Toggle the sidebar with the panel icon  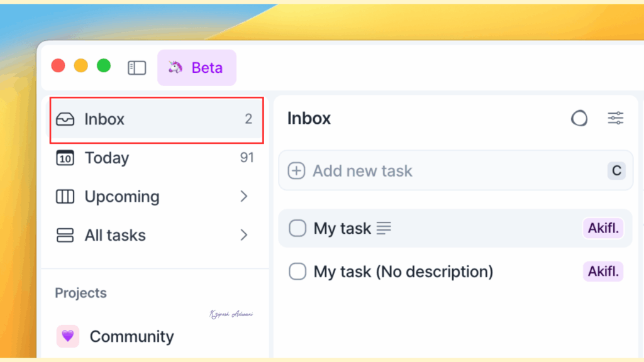(136, 67)
